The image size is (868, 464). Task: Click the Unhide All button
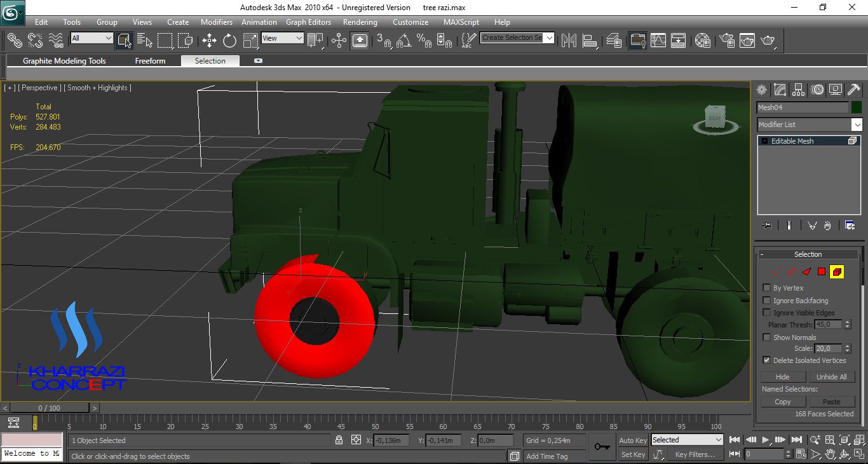(831, 377)
